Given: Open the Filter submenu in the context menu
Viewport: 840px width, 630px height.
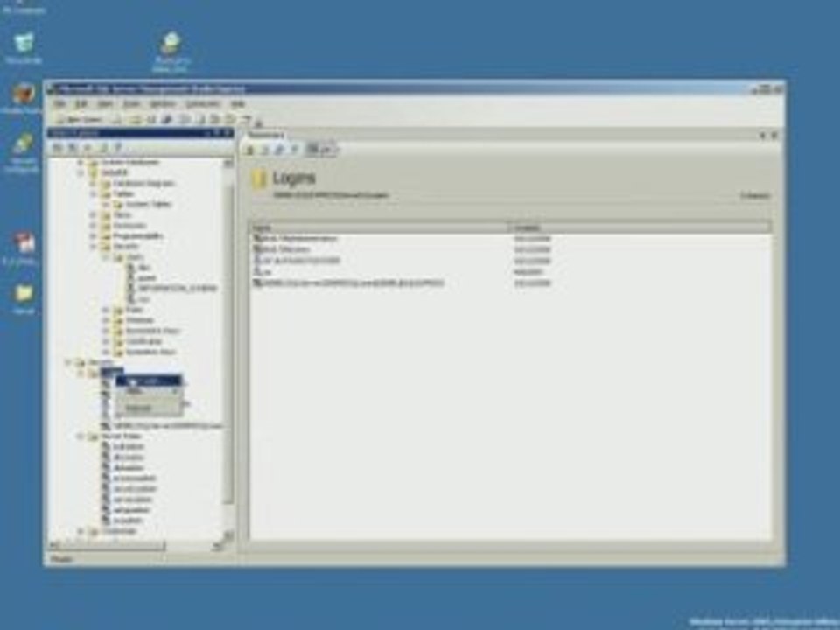Looking at the screenshot, I should point(149,391).
